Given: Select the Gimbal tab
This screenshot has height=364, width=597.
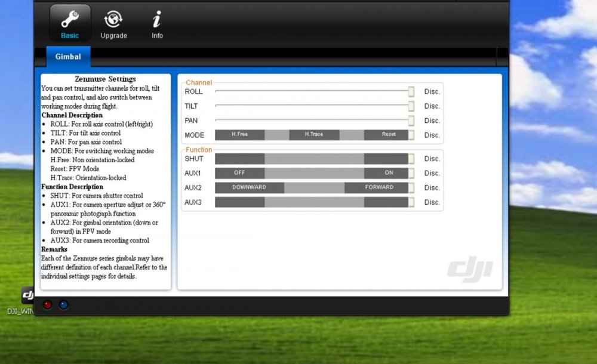Looking at the screenshot, I should click(68, 57).
